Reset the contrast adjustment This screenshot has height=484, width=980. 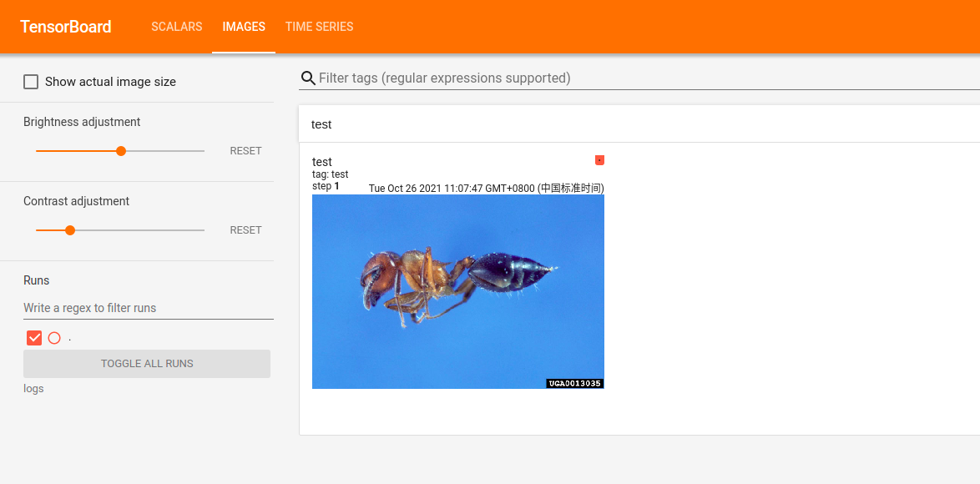click(245, 230)
